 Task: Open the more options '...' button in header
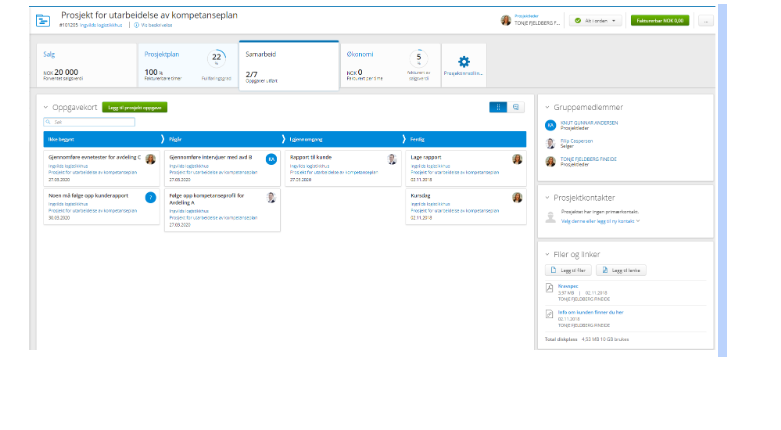[x=706, y=21]
